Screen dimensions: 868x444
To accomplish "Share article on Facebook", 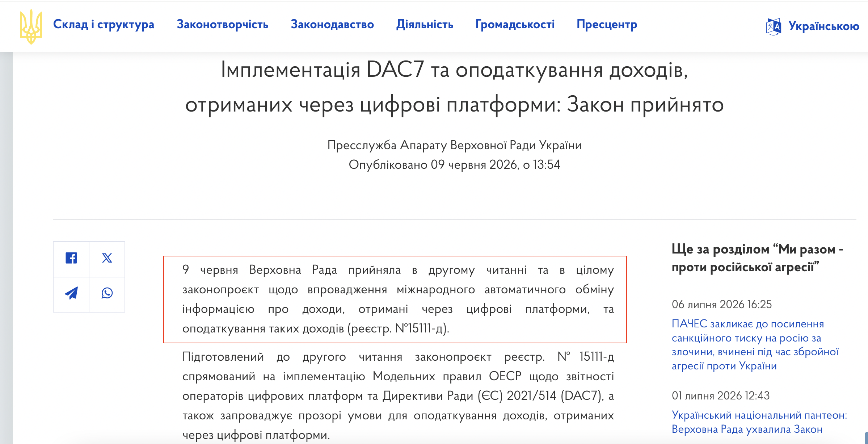I will pyautogui.click(x=71, y=258).
